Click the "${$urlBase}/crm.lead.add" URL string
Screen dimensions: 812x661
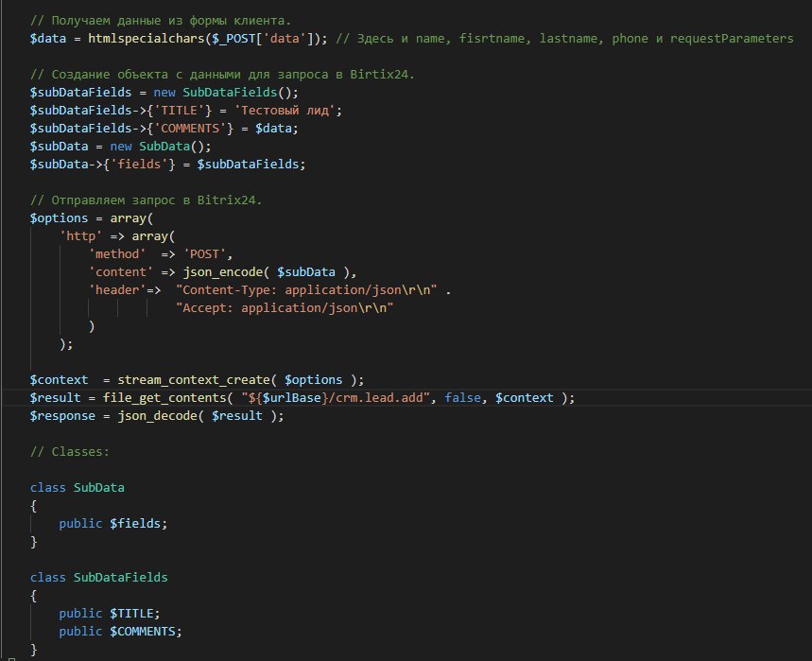tap(336, 398)
